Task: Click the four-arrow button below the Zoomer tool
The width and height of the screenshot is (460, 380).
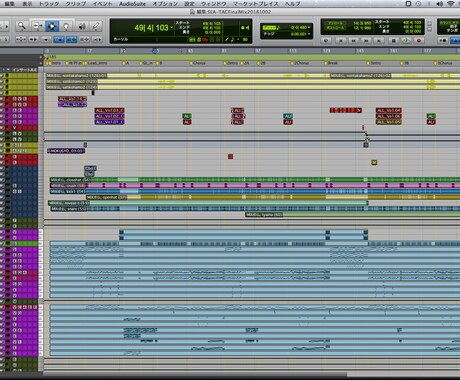Action: coord(21,39)
